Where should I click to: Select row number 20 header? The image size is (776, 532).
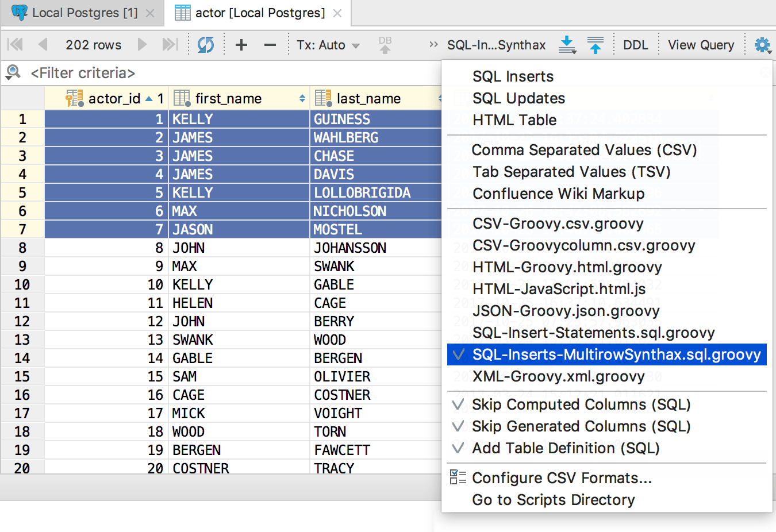[x=22, y=468]
